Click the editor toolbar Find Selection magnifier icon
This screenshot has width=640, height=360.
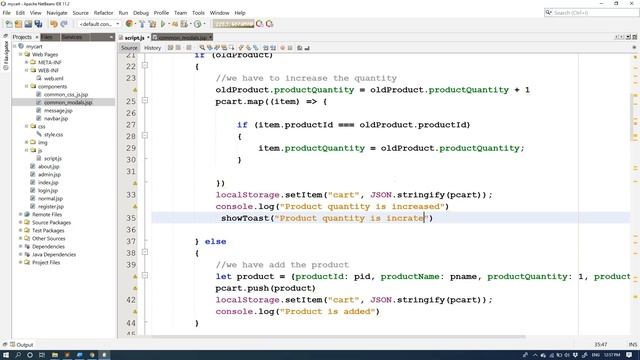pos(202,48)
